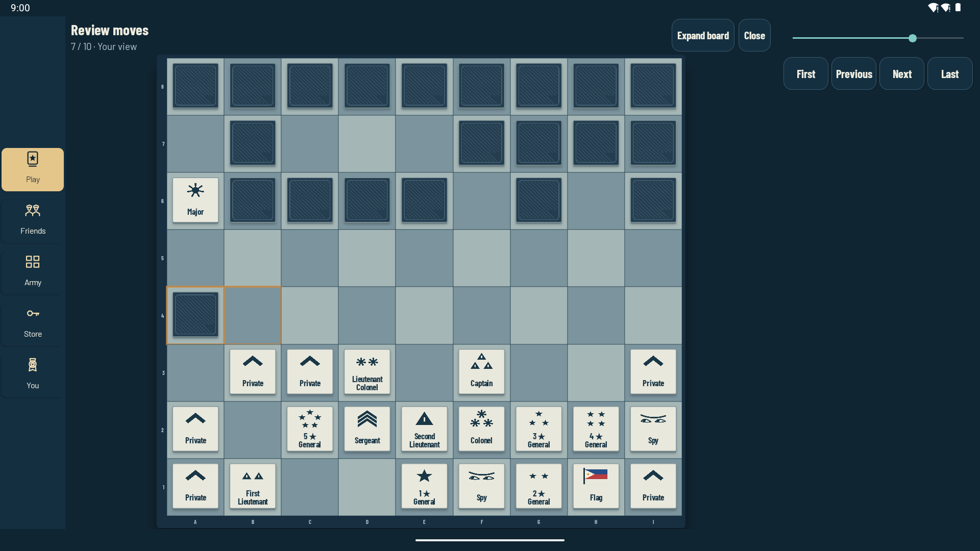This screenshot has height=551, width=980.
Task: Select the First Lieutenant piece
Action: pos(253,486)
